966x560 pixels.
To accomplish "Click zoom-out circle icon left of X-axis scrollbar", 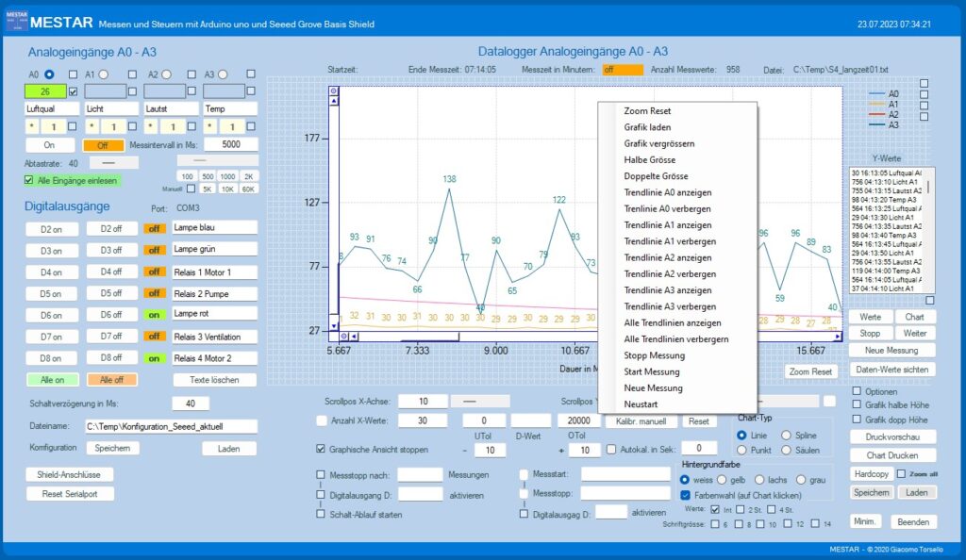I will (343, 336).
